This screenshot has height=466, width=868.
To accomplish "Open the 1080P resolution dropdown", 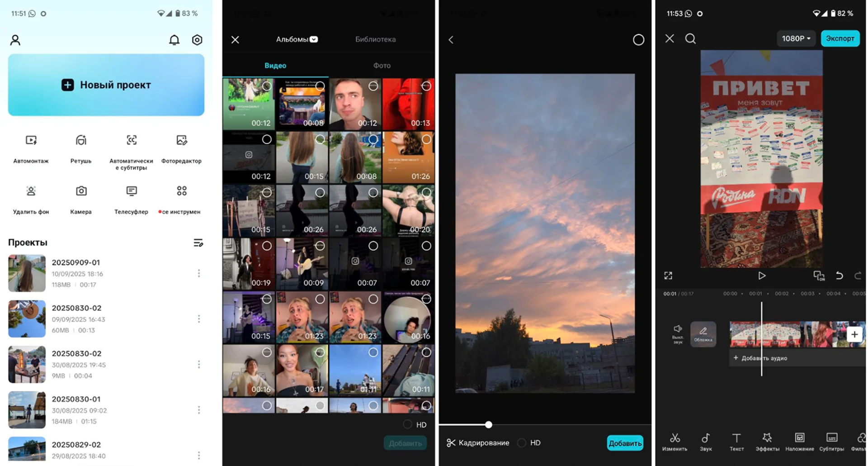I will (x=796, y=39).
